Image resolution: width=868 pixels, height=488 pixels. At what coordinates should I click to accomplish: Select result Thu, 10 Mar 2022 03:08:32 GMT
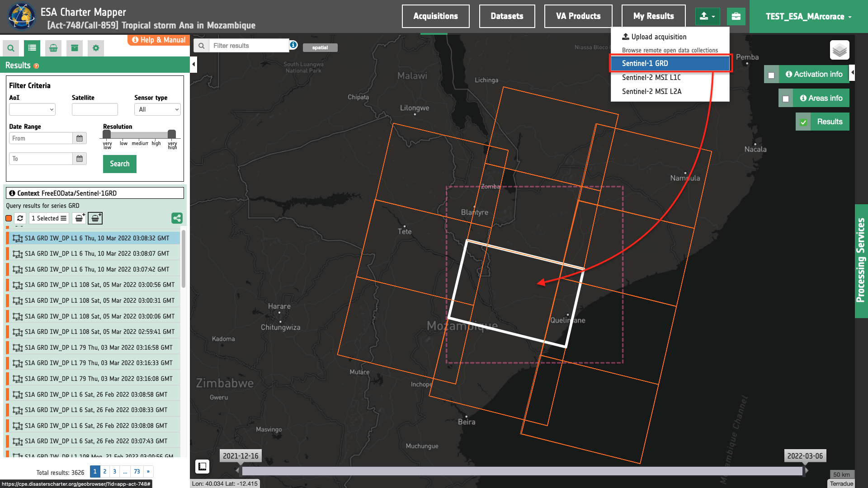coord(93,238)
